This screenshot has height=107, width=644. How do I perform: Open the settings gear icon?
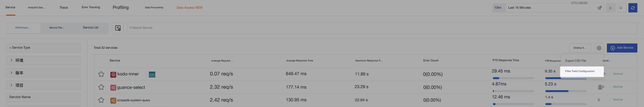click(599, 48)
